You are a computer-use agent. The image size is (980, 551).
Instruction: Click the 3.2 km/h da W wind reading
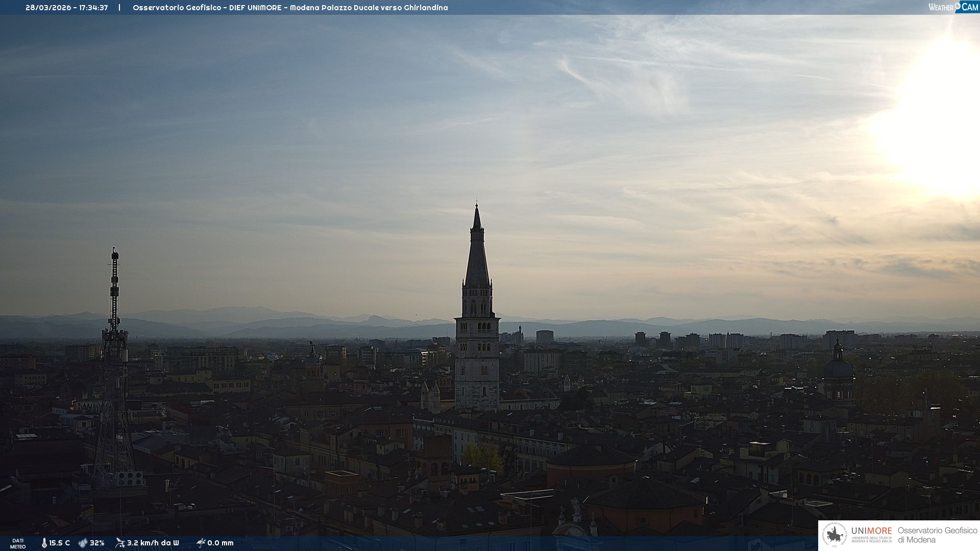click(153, 543)
